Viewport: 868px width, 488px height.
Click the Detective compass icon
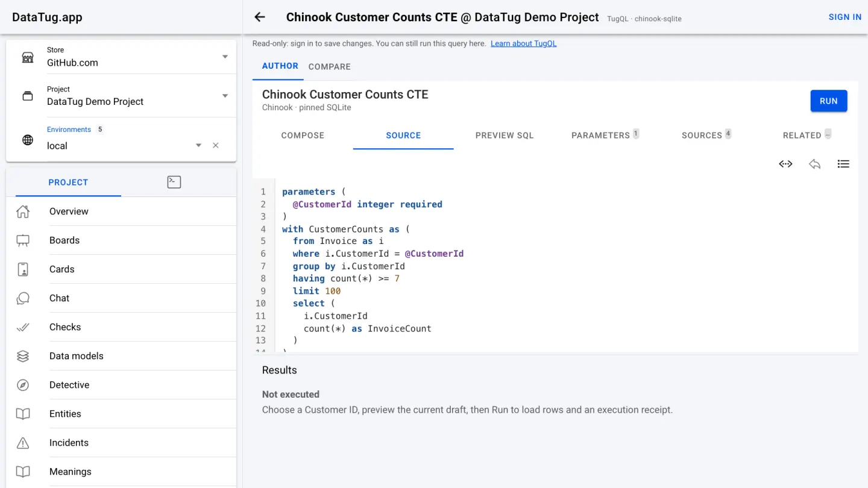23,385
